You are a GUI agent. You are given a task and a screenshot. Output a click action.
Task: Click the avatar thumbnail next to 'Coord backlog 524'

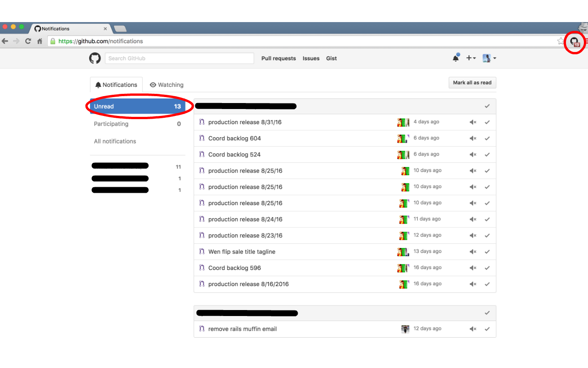click(x=403, y=155)
